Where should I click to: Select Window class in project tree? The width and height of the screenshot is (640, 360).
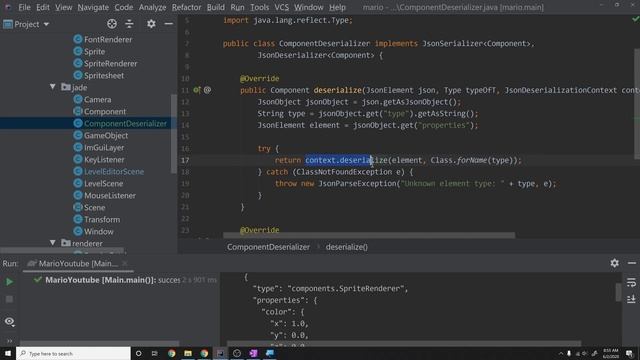coord(93,231)
